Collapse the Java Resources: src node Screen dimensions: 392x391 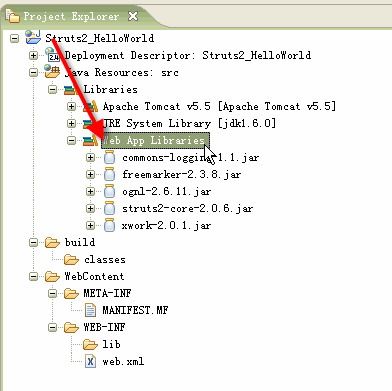33,72
